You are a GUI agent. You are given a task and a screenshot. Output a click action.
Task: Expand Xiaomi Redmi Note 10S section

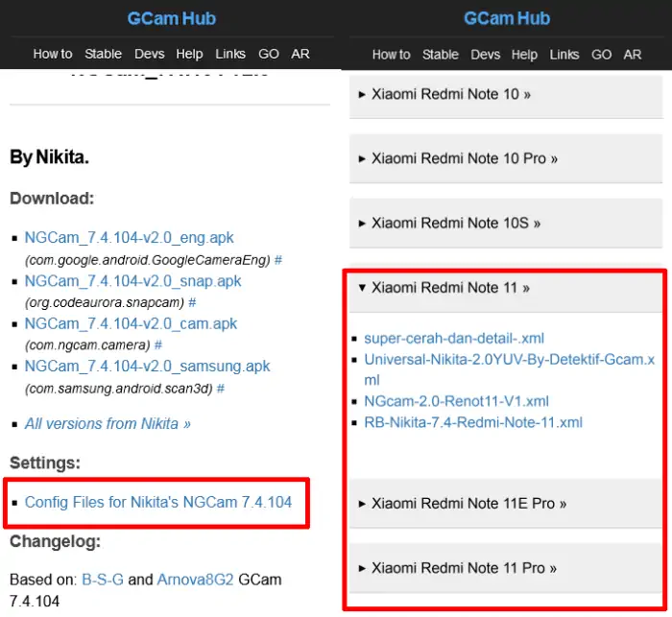click(x=506, y=224)
